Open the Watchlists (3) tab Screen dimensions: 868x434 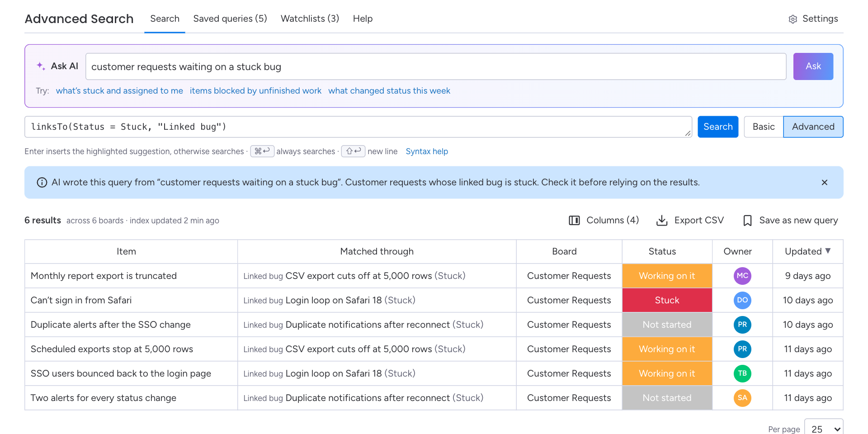[x=310, y=19]
